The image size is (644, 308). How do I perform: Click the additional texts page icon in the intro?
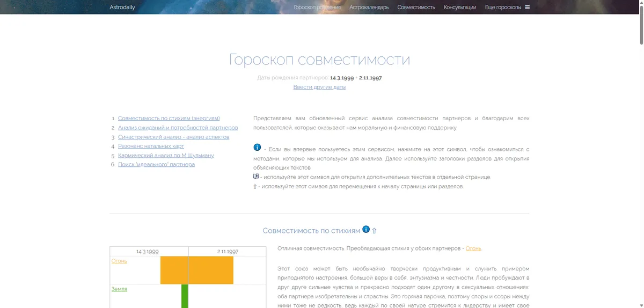point(256,176)
